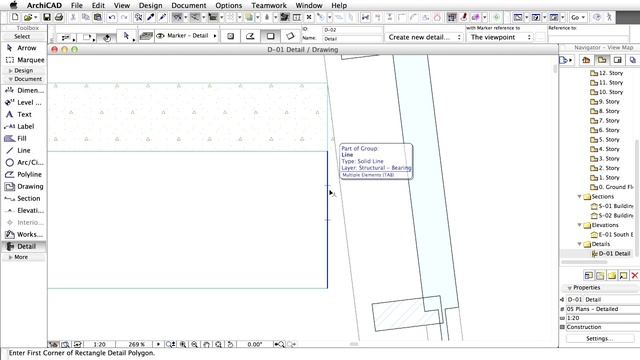
Task: Select the D-01 Detail view
Action: tap(611, 253)
